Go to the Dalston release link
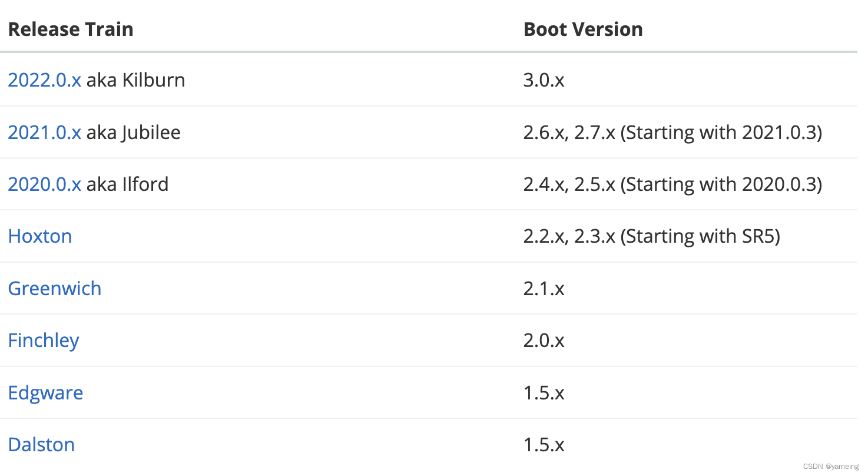This screenshot has height=476, width=868. (41, 445)
